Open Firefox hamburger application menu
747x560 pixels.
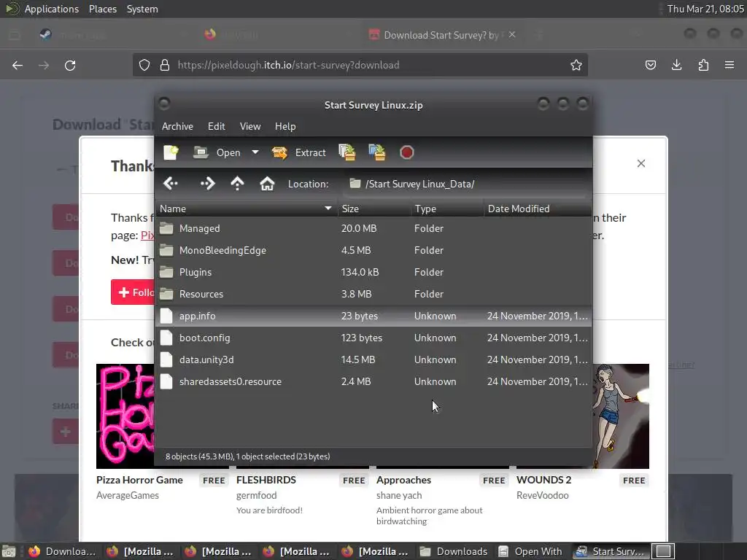coord(729,65)
